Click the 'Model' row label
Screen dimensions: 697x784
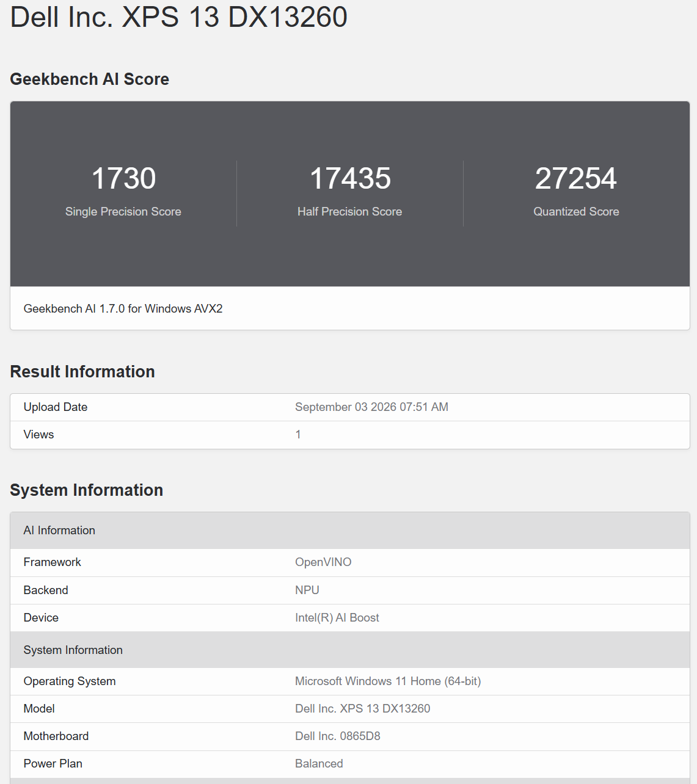point(39,709)
